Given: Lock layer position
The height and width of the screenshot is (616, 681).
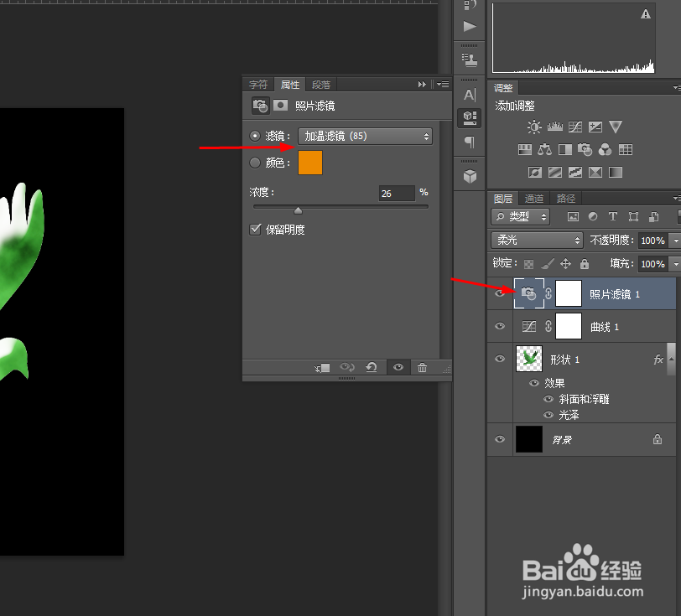Looking at the screenshot, I should pos(565,263).
